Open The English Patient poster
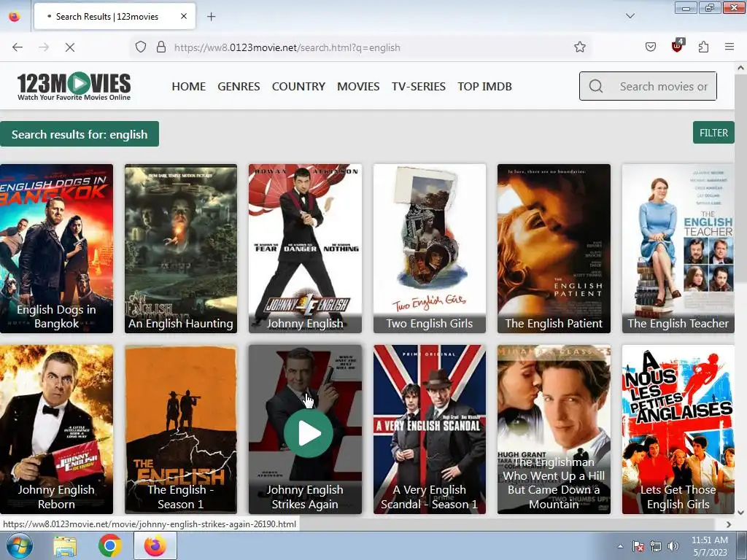Viewport: 747px width, 560px height. coord(554,249)
